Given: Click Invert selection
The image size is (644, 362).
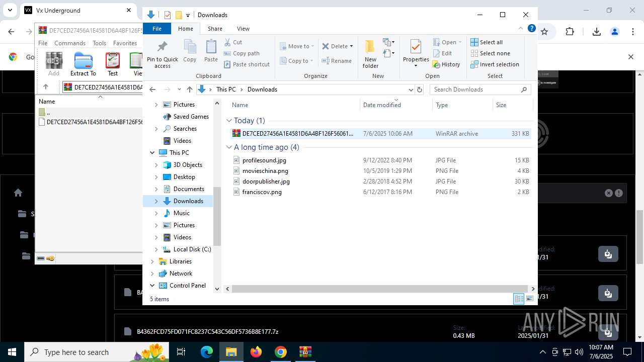Looking at the screenshot, I should 495,64.
